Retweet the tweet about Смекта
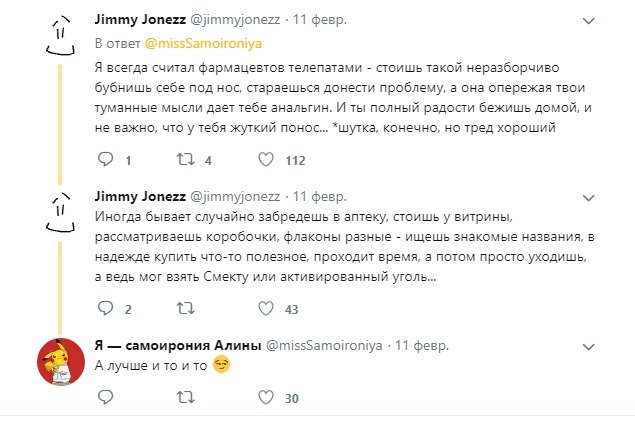 [x=185, y=309]
